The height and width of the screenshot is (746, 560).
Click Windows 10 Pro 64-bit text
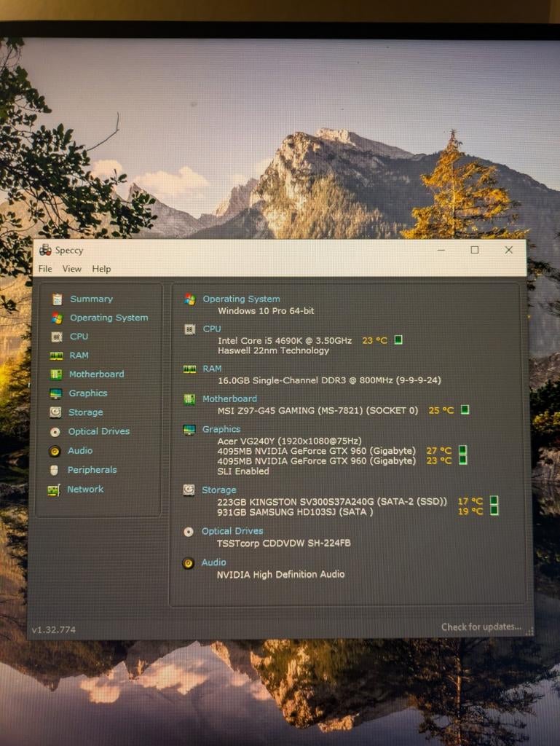pos(266,311)
